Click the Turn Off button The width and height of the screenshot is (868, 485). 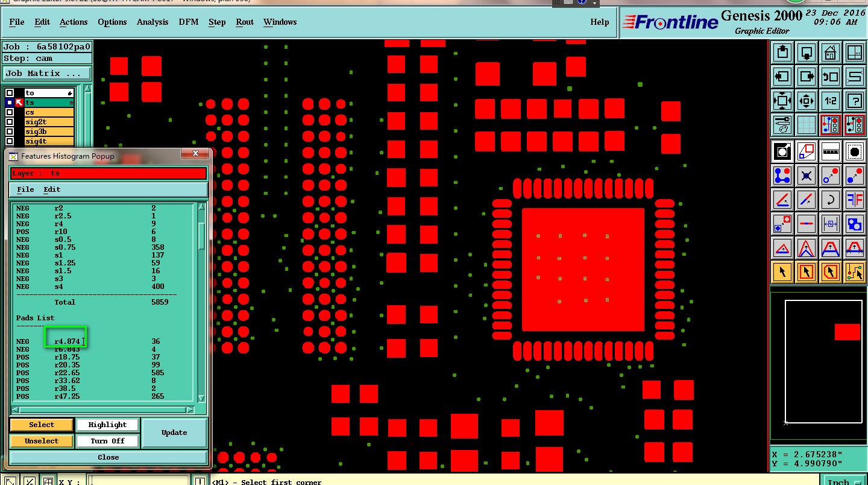(107, 441)
